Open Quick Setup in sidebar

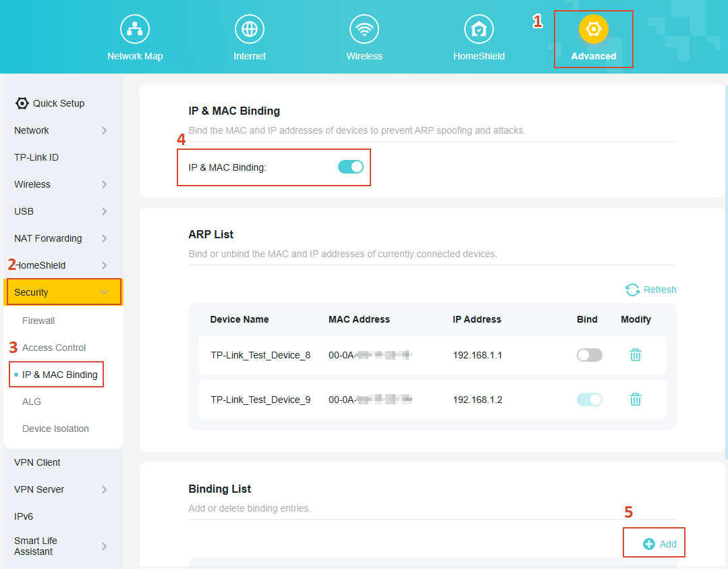tap(59, 103)
